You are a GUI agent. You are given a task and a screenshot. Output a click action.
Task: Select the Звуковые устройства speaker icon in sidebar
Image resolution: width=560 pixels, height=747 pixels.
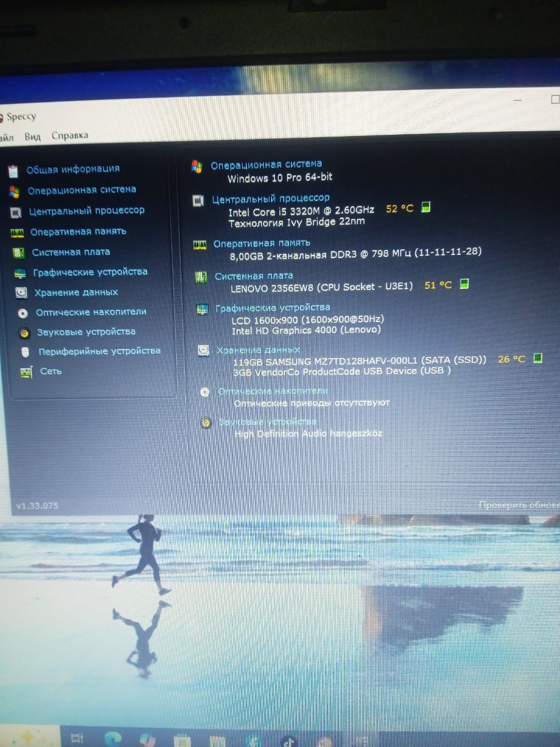coord(24,333)
